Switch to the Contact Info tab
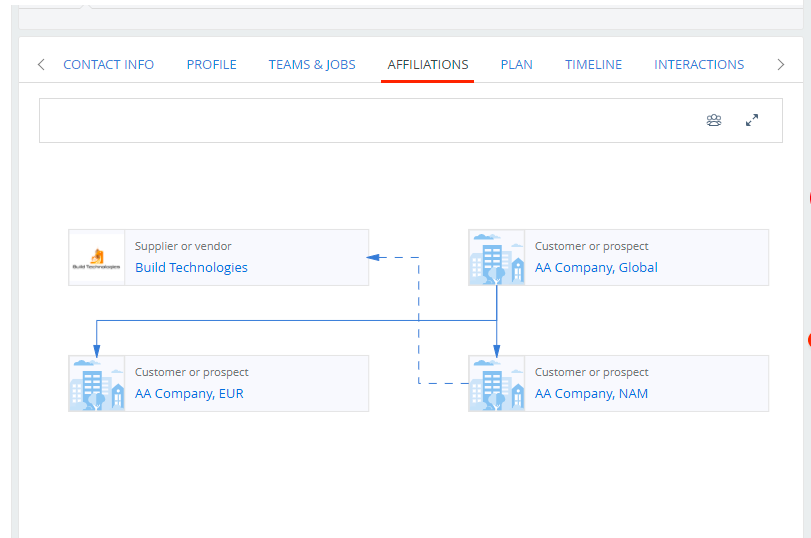The height and width of the screenshot is (538, 811). point(108,65)
